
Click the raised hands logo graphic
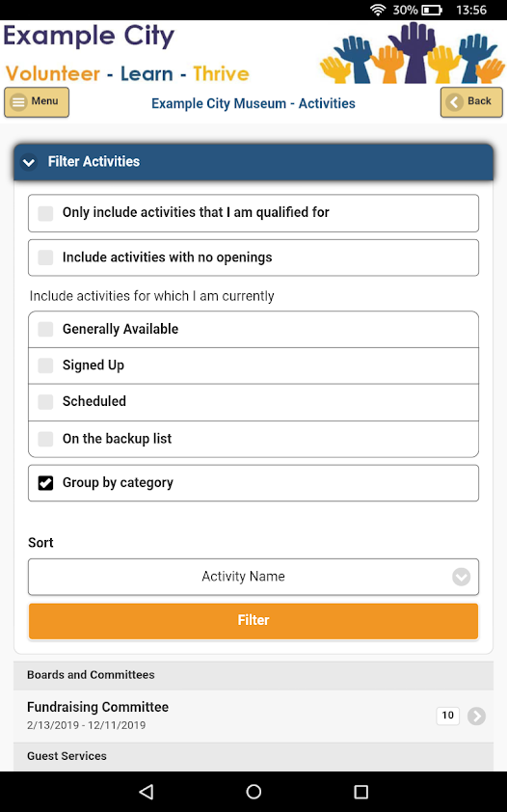[413, 52]
